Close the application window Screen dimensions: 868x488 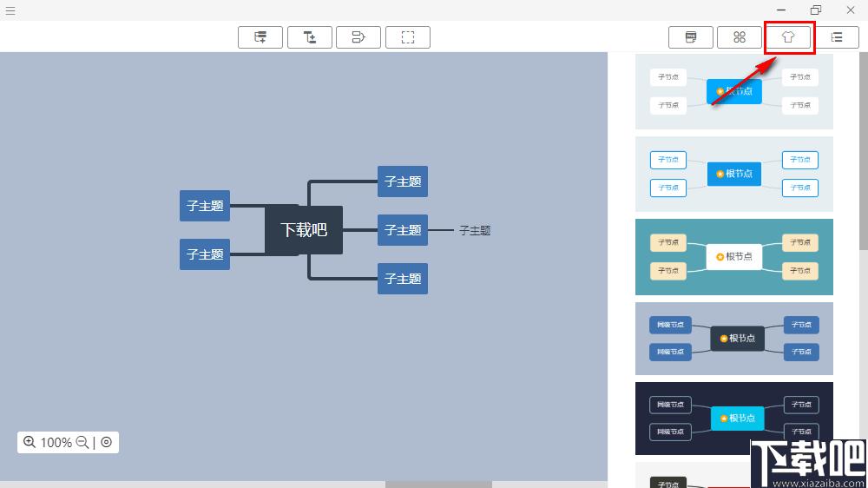point(851,10)
